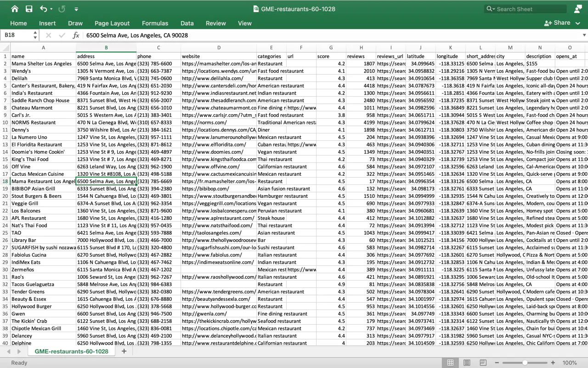Select column A header
The image size is (588, 368).
tap(43, 47)
